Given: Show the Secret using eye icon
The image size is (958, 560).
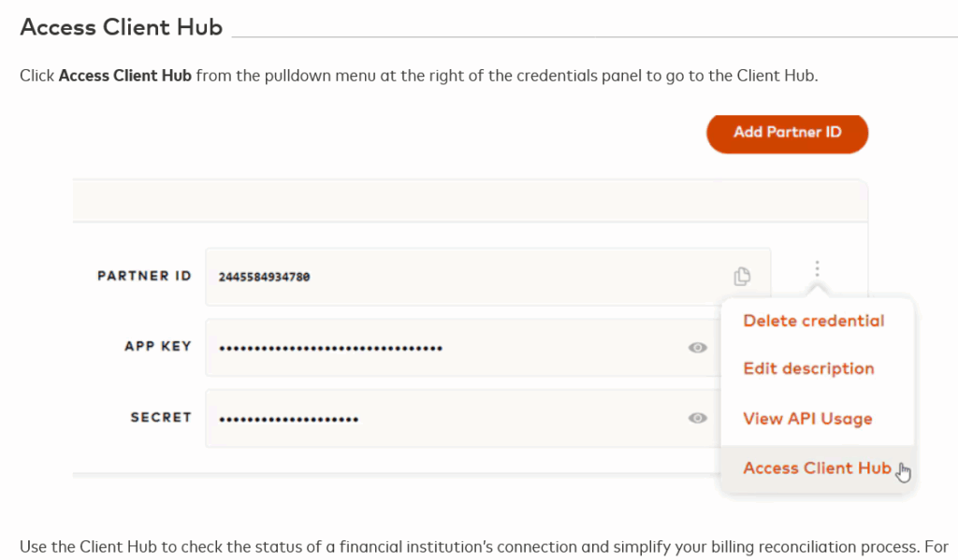Looking at the screenshot, I should tap(697, 418).
